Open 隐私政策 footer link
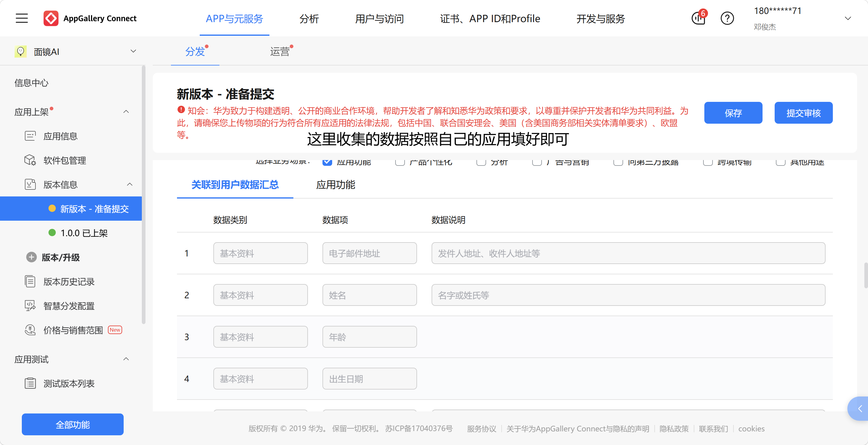This screenshot has width=868, height=445. 674,429
